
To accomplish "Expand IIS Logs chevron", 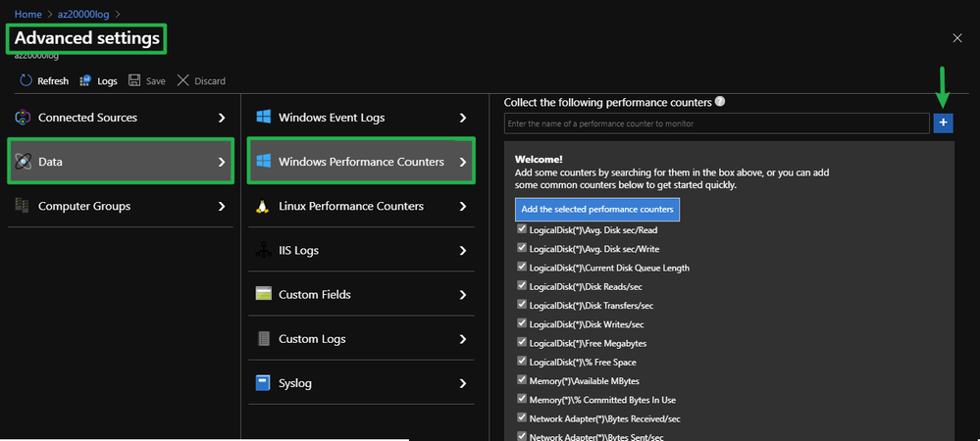I will pos(463,251).
